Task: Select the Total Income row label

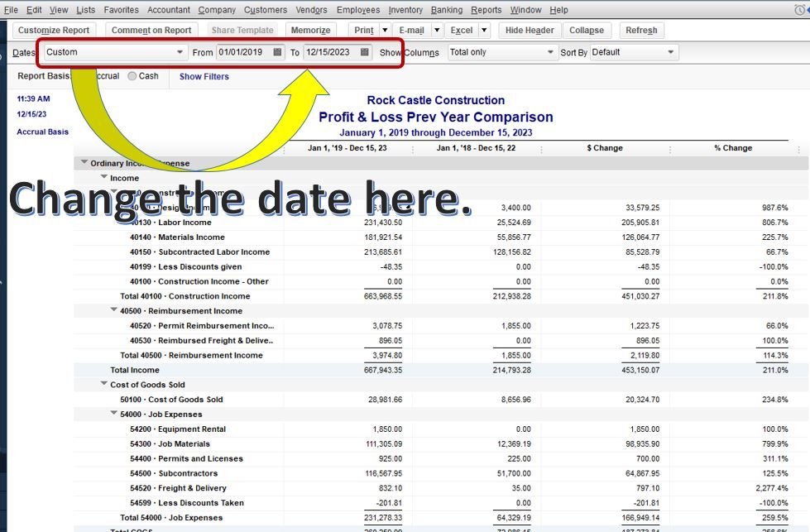Action: [134, 371]
